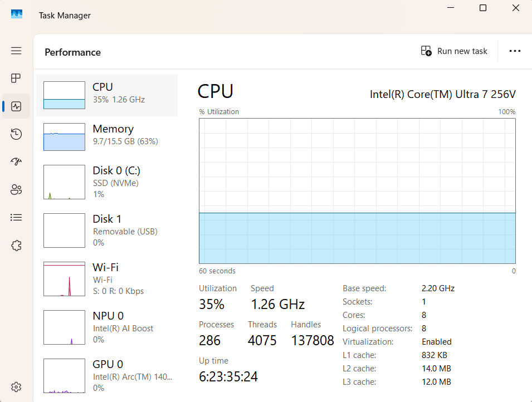The image size is (532, 402).
Task: Select Disk 0 (C:) in the list
Action: click(x=107, y=182)
